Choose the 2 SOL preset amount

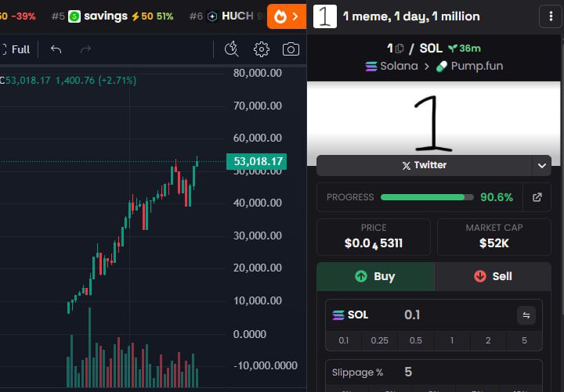pyautogui.click(x=488, y=340)
